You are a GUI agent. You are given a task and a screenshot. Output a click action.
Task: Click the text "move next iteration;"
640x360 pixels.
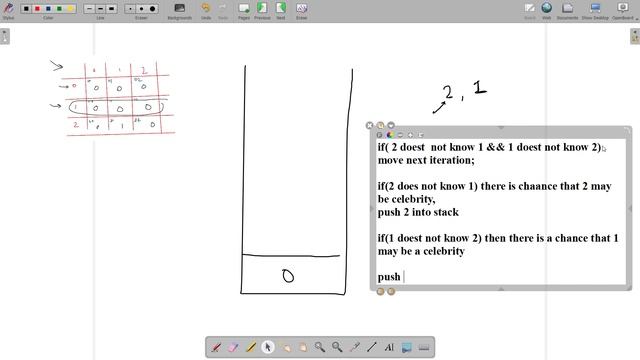[426, 160]
